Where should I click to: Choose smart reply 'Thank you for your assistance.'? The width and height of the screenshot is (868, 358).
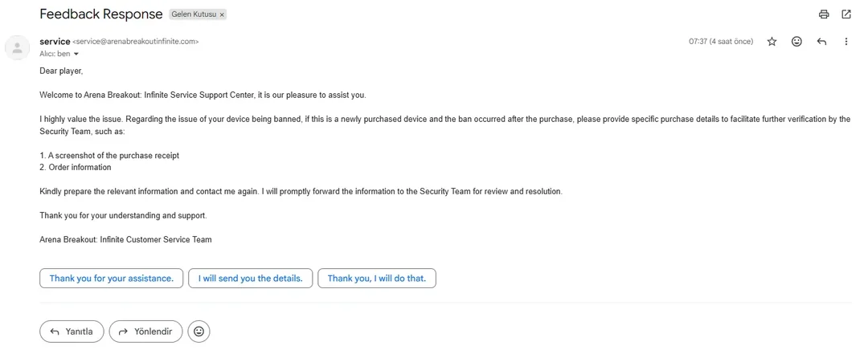tap(111, 279)
